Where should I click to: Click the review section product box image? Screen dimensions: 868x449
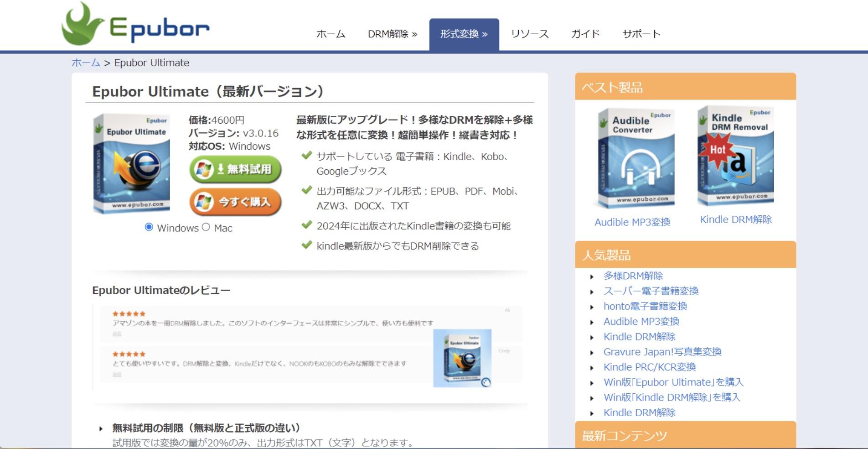(462, 358)
